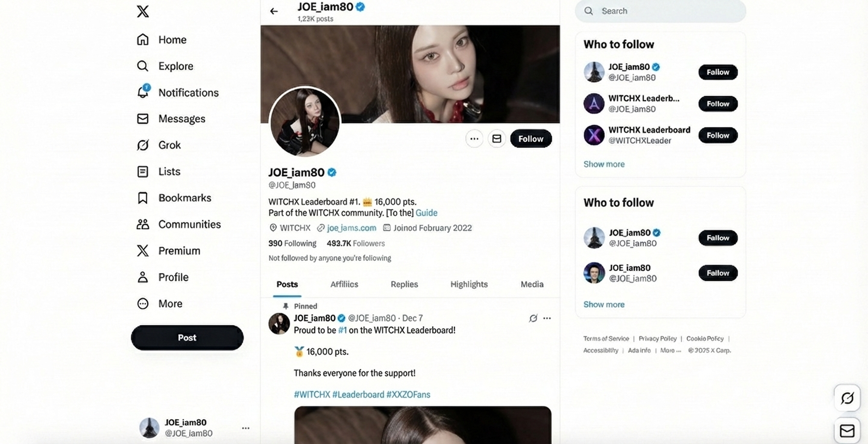Click Grok icon on pinned post
The image size is (868, 444).
[533, 318]
